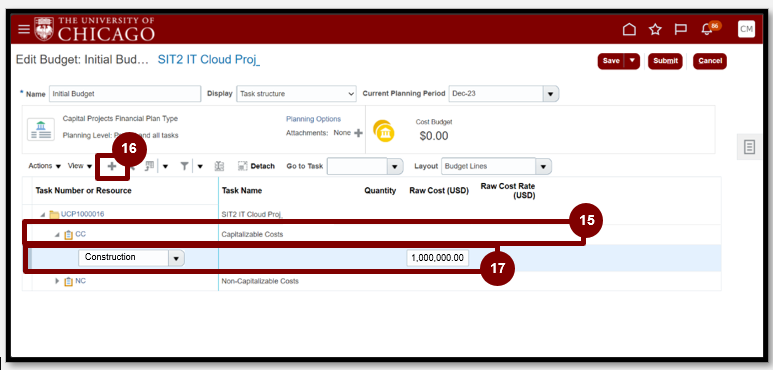This screenshot has height=370, width=773.
Task: Click the NC task clipboard icon
Action: [x=69, y=282]
